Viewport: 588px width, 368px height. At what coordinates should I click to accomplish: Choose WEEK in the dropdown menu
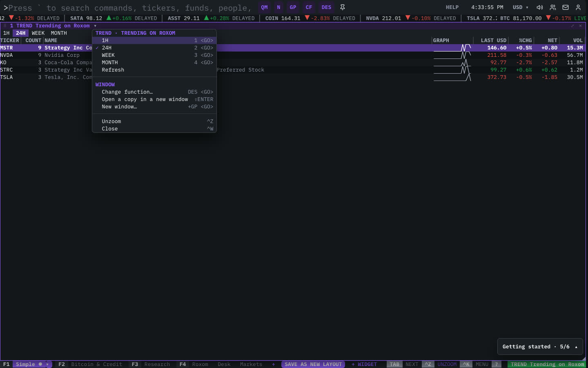pyautogui.click(x=154, y=55)
